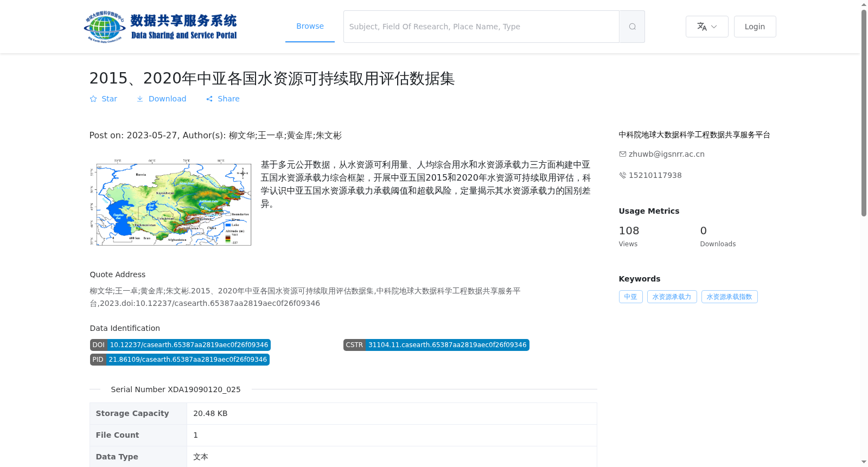Open the Central Asia map thumbnail
Screen dimensions: 868x467
pos(171,202)
